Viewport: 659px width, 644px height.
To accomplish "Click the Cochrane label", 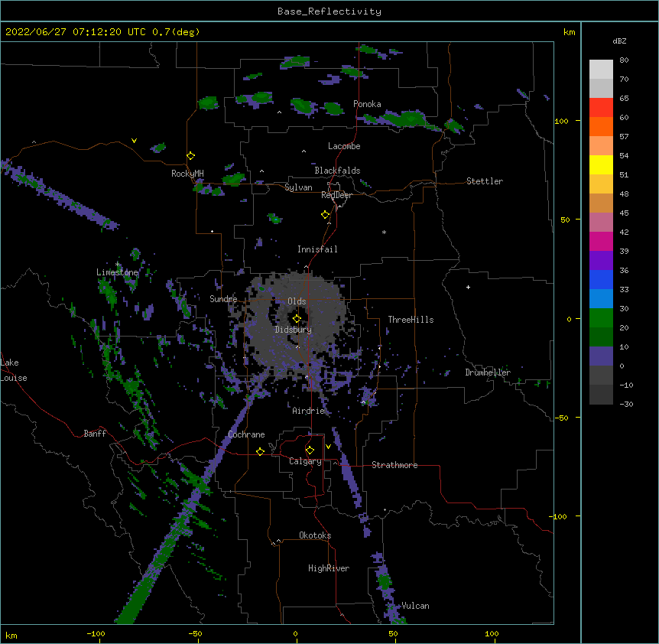I will click(x=246, y=434).
